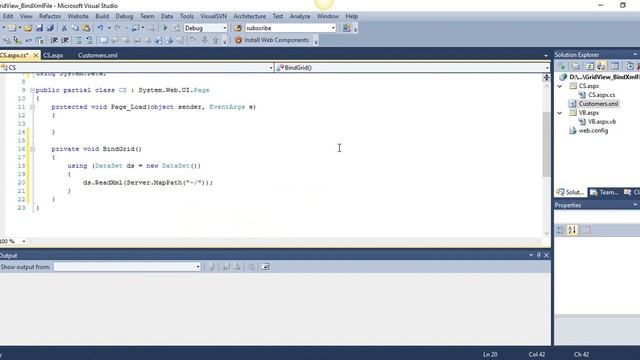Click the Save All icon

tap(50, 28)
